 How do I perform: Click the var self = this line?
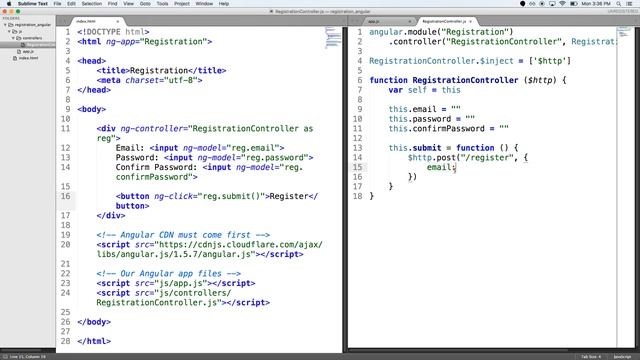424,90
